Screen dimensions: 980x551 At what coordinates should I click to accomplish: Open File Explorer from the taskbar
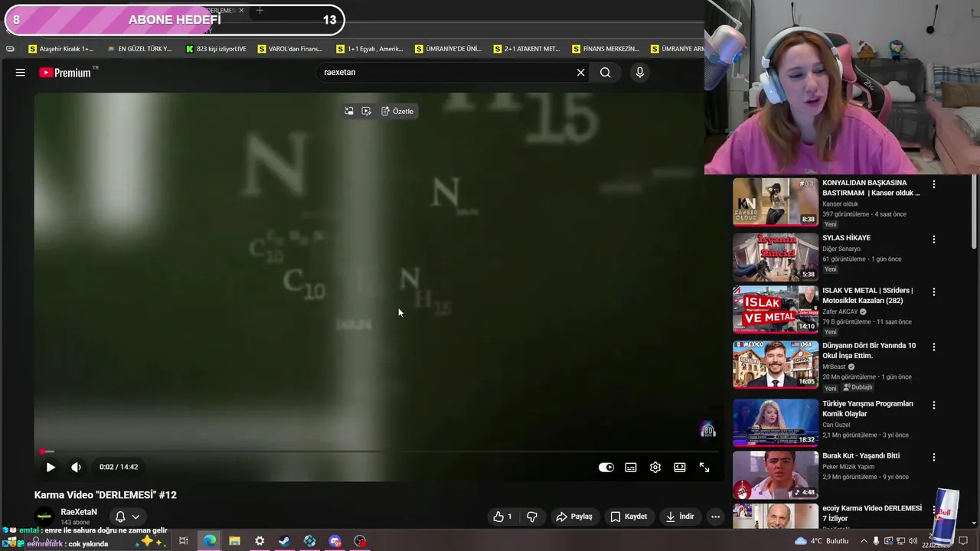point(234,541)
